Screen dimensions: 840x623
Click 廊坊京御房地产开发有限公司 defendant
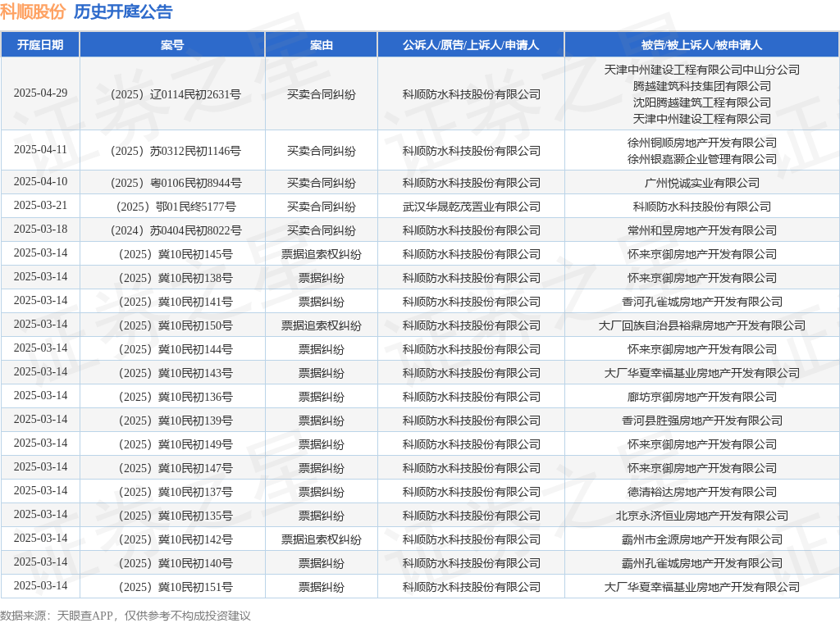(702, 397)
